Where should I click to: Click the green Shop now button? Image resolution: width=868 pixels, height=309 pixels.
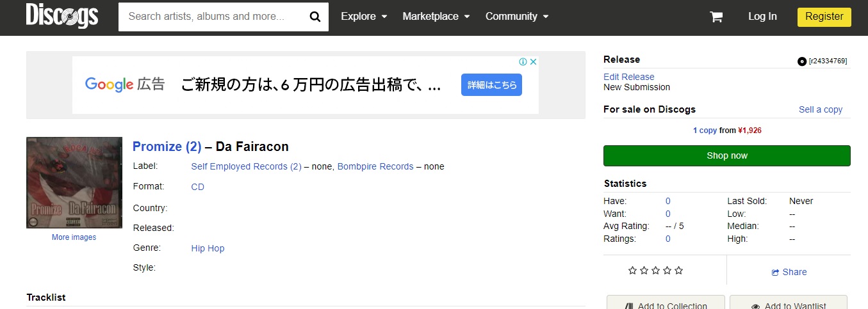[x=727, y=155]
